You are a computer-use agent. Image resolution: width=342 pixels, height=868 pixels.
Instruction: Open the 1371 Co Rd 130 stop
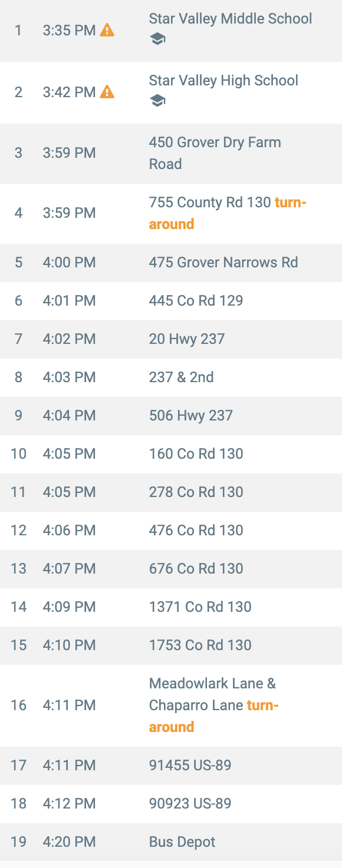tap(171, 607)
